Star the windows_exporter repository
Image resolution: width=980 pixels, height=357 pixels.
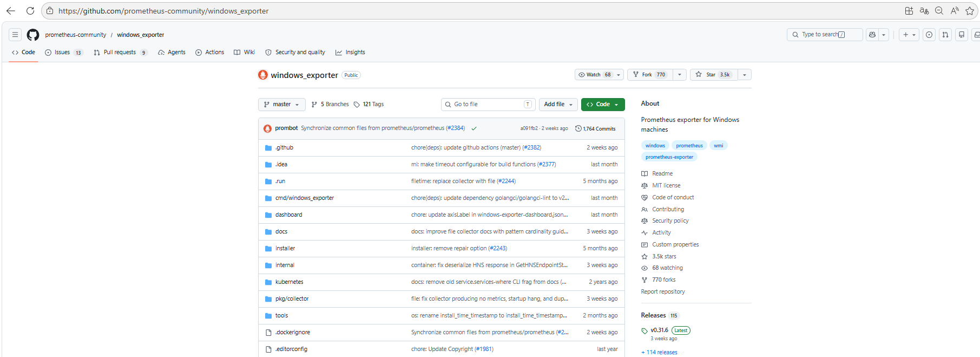pyautogui.click(x=713, y=75)
